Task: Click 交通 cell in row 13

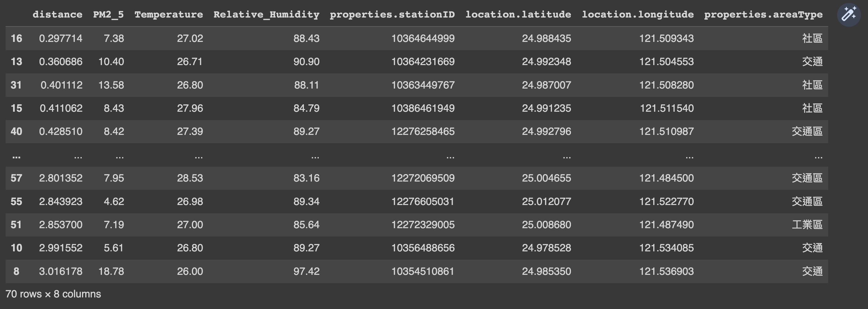Action: pyautogui.click(x=812, y=62)
